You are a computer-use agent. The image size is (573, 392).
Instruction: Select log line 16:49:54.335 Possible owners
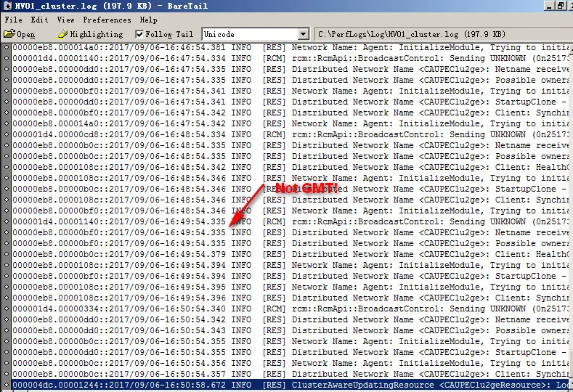pos(290,243)
